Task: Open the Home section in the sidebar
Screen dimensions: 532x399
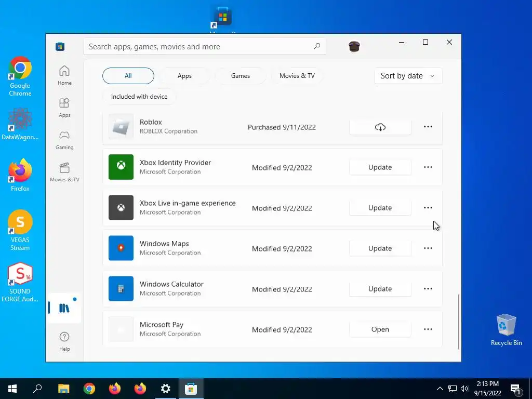Action: [x=64, y=75]
